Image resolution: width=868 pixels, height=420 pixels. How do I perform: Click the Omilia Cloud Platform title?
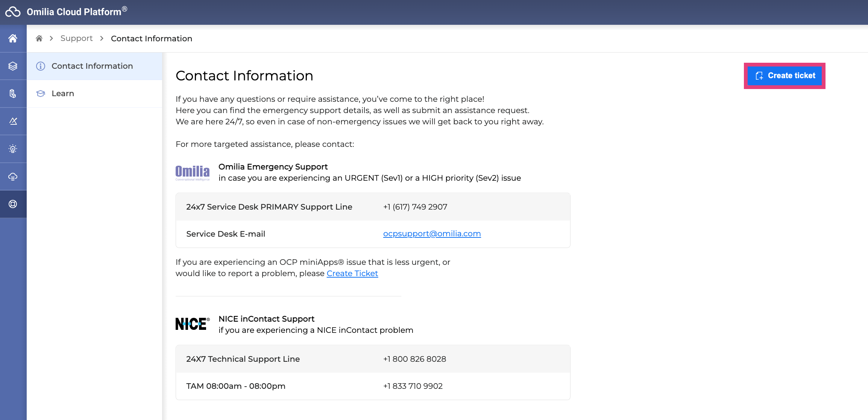[77, 12]
